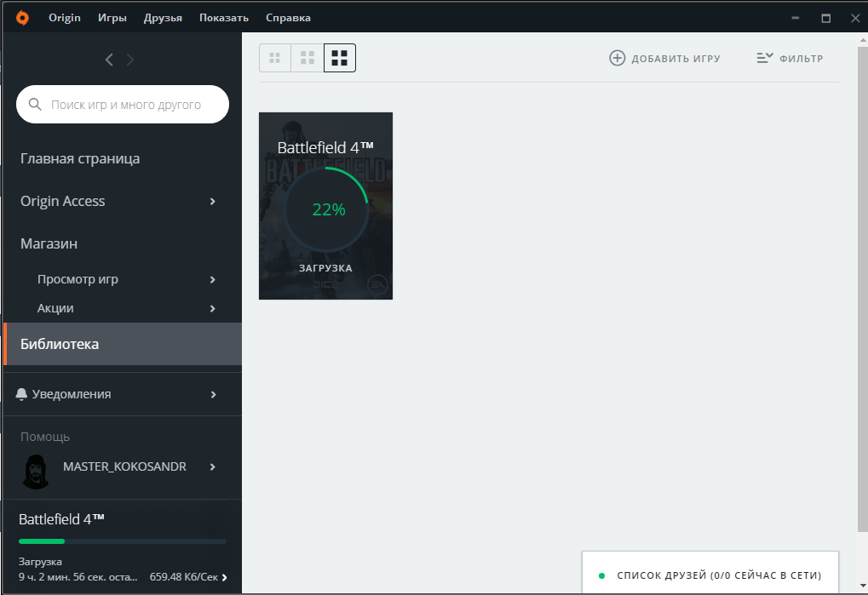Switch to large tile view
Viewport: 868px width, 595px height.
point(339,58)
